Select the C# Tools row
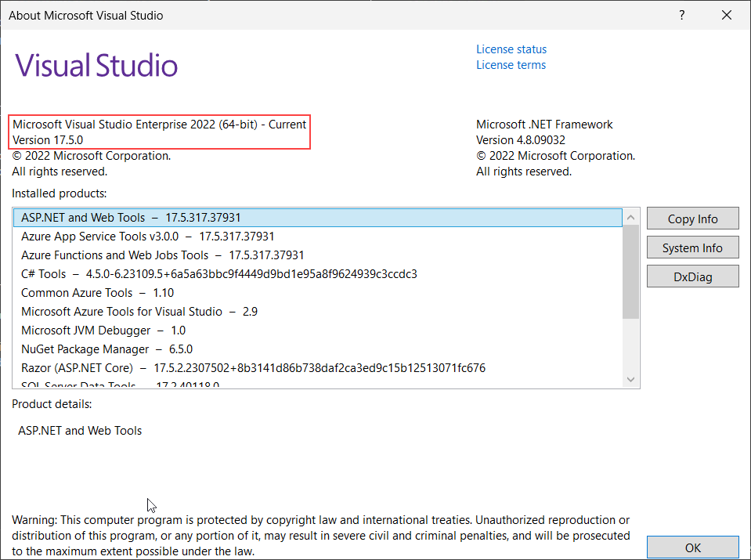 tap(318, 274)
